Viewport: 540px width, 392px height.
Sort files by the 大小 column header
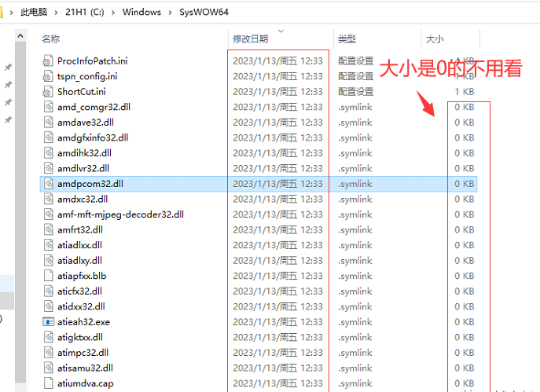(x=435, y=38)
